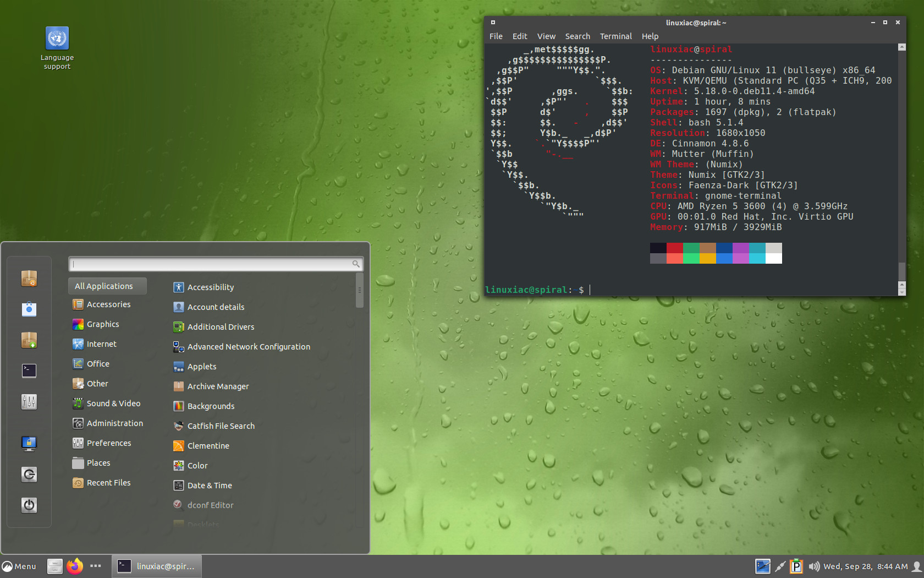Image resolution: width=924 pixels, height=578 pixels.
Task: Click the application list scrollbar in the menu
Action: [359, 290]
